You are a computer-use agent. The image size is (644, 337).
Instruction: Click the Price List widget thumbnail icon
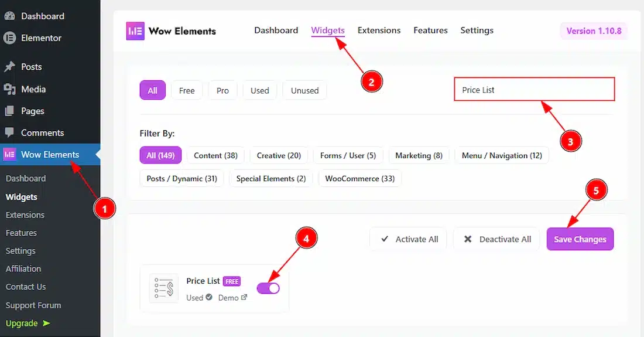pyautogui.click(x=163, y=288)
